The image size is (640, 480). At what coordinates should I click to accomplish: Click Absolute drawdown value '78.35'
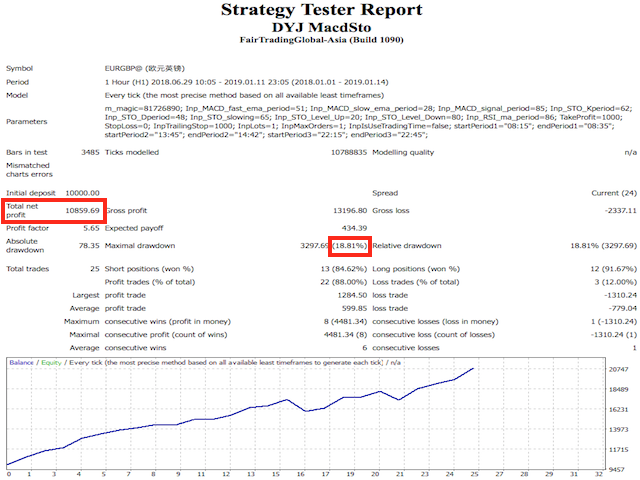click(89, 246)
